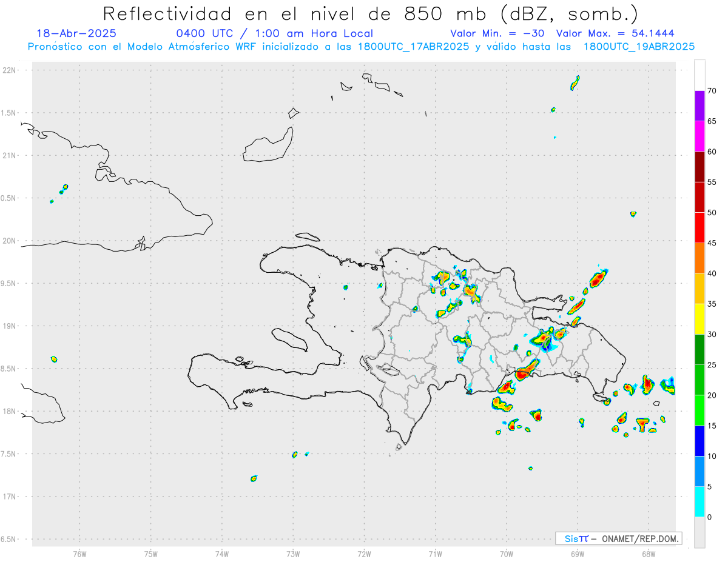This screenshot has height=562, width=728.
Task: Click the '69W' longitude label
Action: pyautogui.click(x=577, y=554)
